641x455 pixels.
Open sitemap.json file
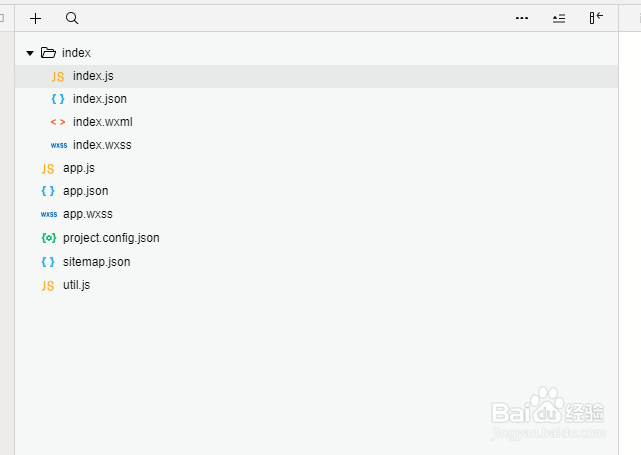[x=96, y=262]
